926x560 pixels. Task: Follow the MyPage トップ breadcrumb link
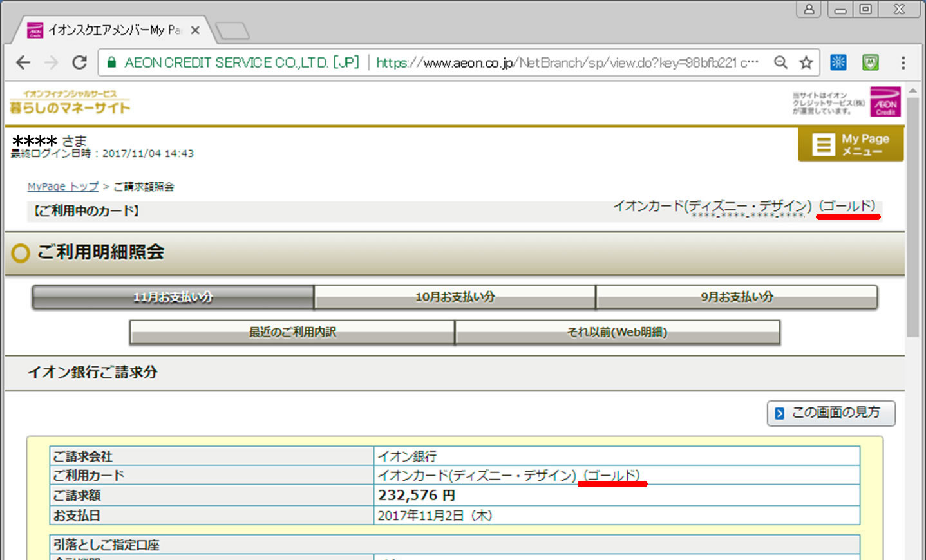pyautogui.click(x=63, y=187)
